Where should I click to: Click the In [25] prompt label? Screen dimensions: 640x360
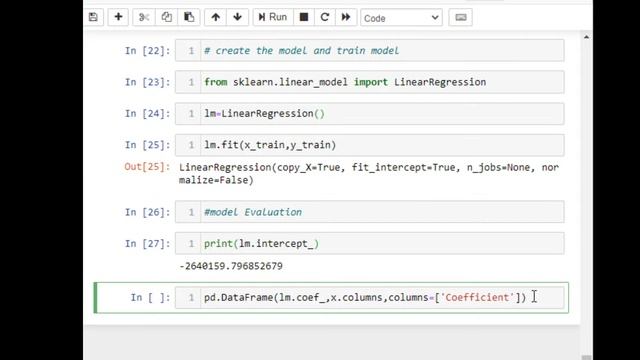147,145
